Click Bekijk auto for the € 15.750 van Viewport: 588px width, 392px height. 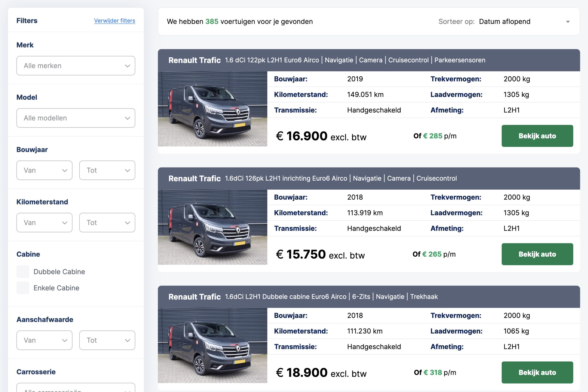tap(537, 254)
